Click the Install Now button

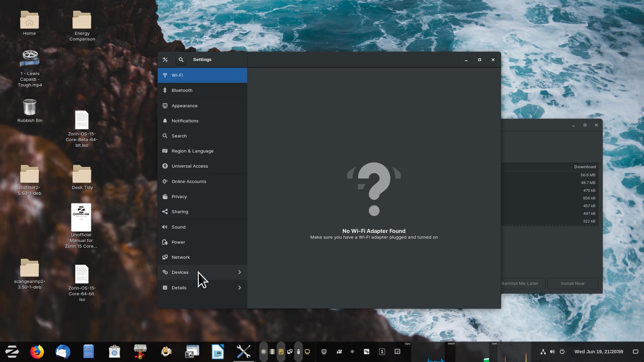coord(572,284)
